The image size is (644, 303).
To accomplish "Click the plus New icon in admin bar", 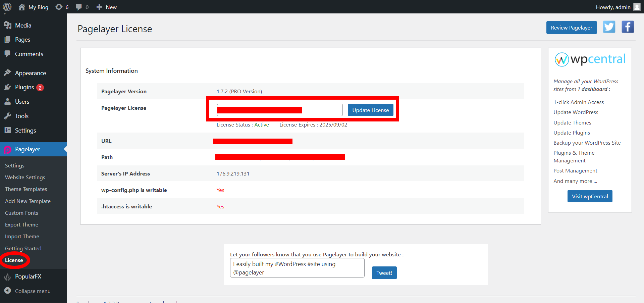I will 99,7.
